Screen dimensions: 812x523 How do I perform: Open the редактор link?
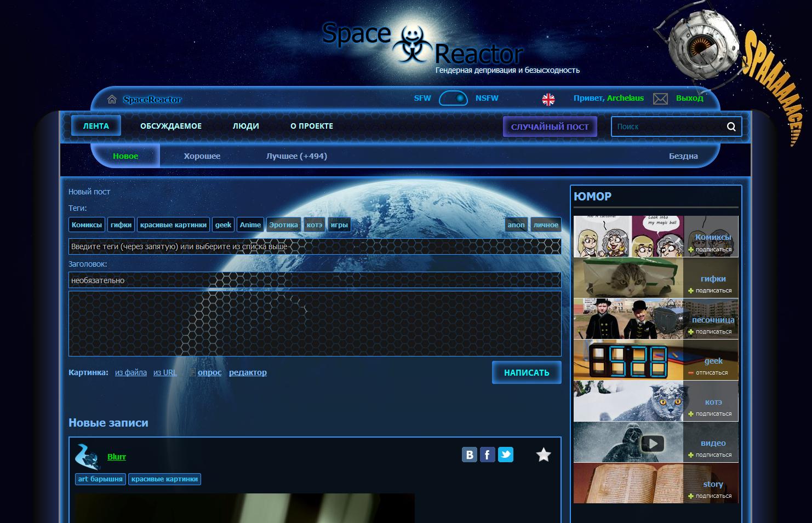point(248,372)
